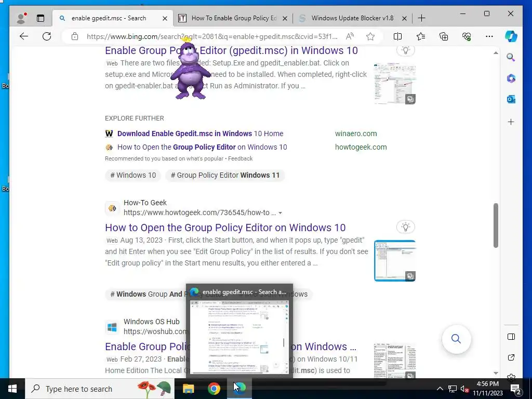This screenshot has height=399, width=532.
Task: Add a sidebar app with plus
Action: (511, 122)
